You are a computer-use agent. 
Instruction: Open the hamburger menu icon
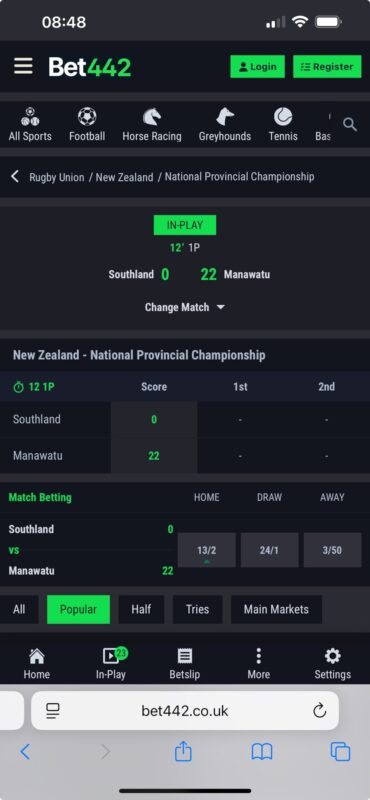(x=23, y=66)
